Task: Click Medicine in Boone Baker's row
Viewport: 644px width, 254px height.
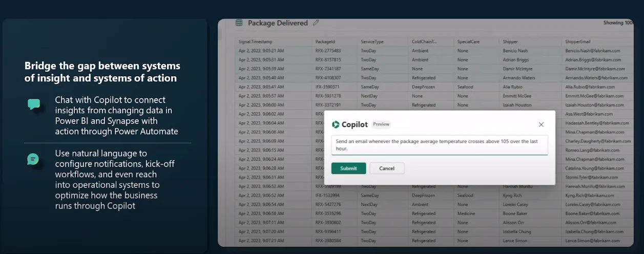Action: click(x=466, y=214)
